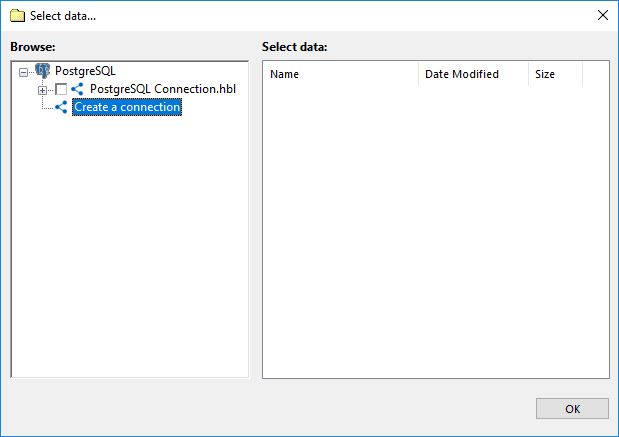Screen dimensions: 619x437
Task: Select the PostgreSQL root item
Action: point(85,71)
